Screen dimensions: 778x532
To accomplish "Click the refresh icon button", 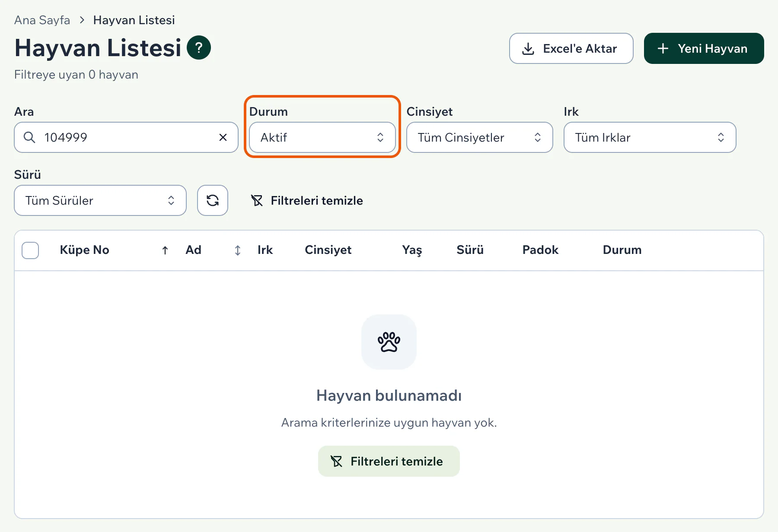I will [213, 200].
